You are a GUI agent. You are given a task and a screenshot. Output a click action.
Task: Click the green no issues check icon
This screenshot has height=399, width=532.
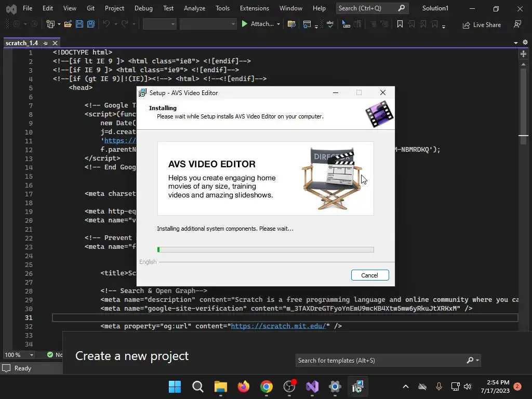click(x=50, y=354)
